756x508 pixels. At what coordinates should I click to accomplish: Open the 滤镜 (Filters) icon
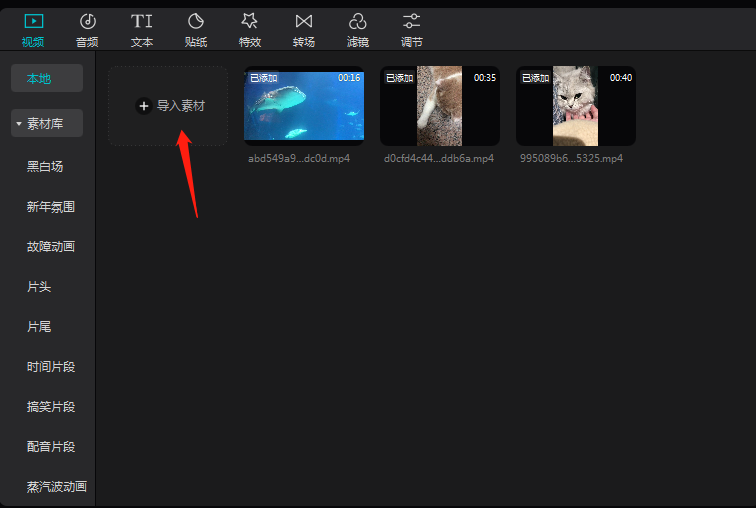click(358, 22)
